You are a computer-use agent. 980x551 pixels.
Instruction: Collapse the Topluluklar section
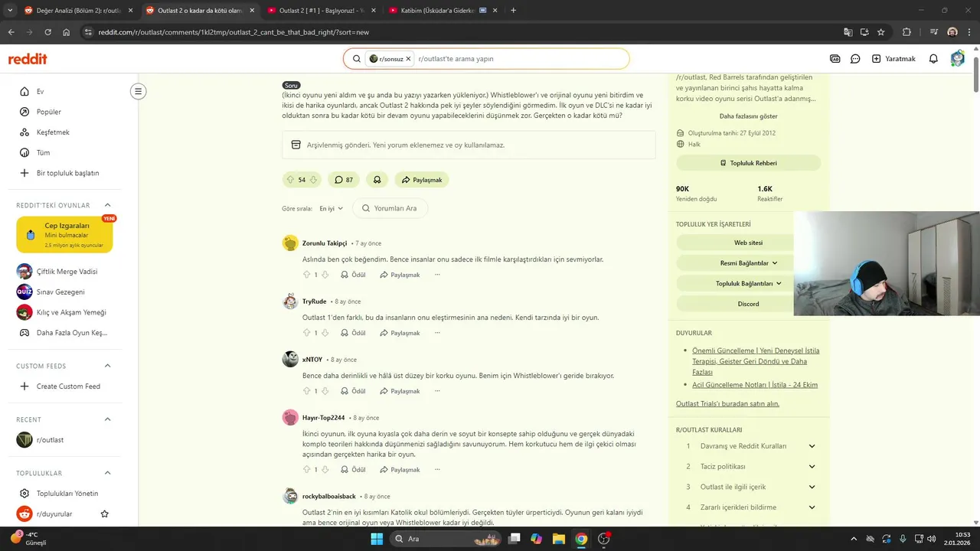107,473
